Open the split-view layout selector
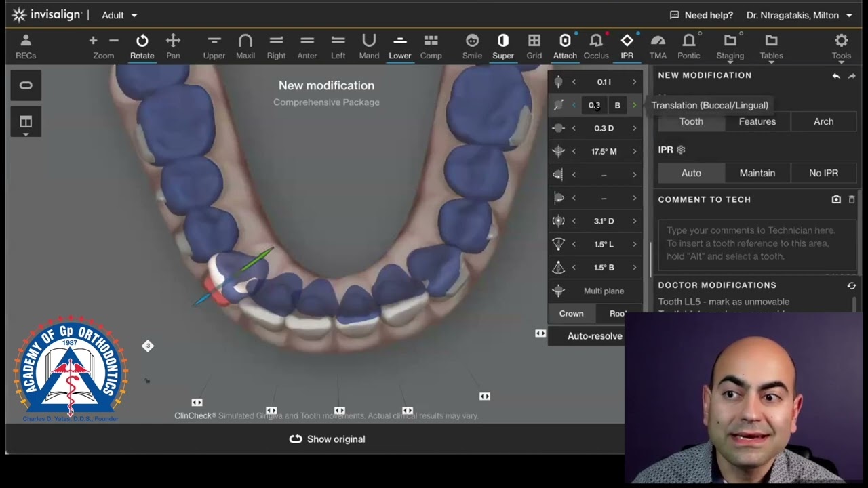 pyautogui.click(x=26, y=123)
